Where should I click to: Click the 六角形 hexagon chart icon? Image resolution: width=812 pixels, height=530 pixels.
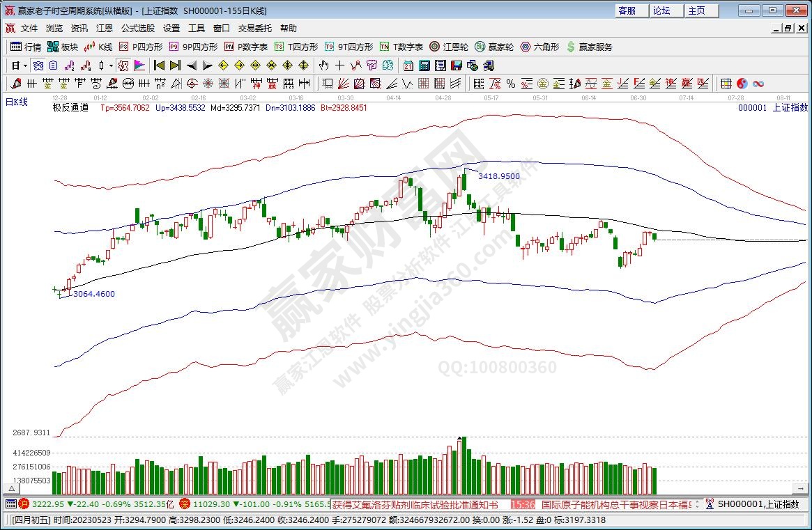click(539, 47)
